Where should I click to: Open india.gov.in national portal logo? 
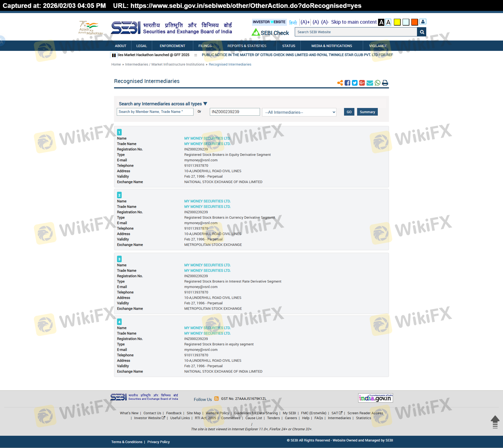(x=376, y=398)
